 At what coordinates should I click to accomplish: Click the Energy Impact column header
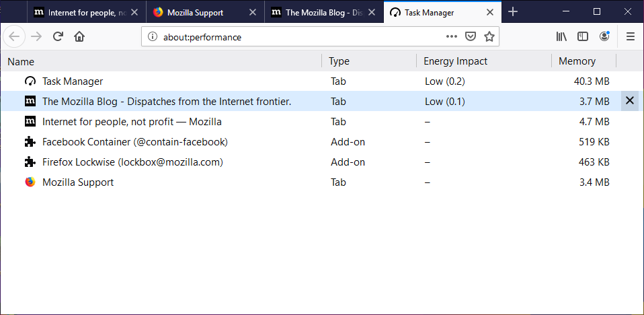[484, 61]
